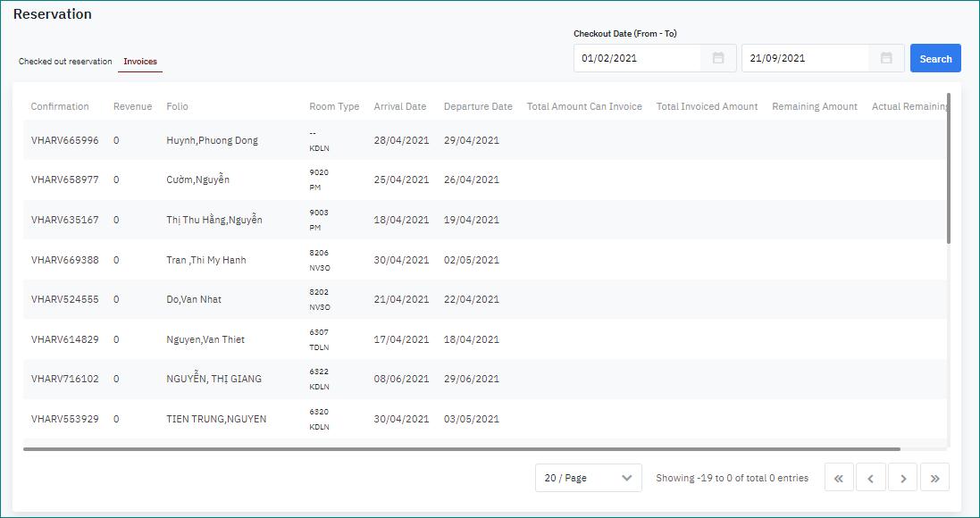
Task: Open calendar picker for checkout from date
Action: pyautogui.click(x=718, y=58)
